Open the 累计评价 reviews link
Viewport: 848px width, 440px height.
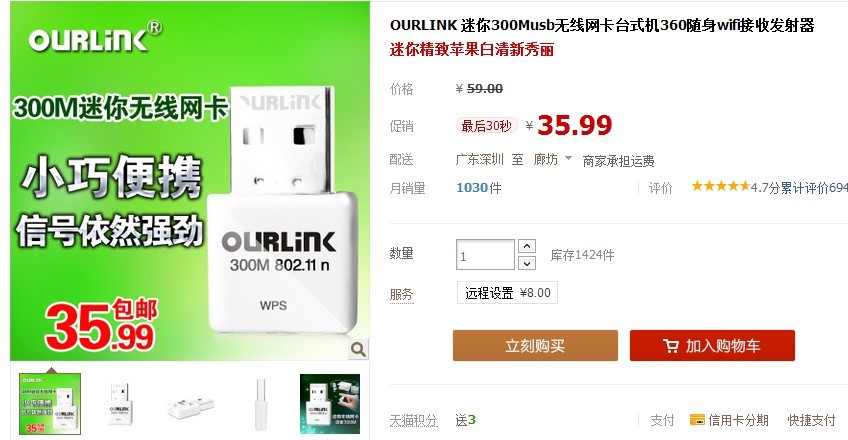pos(813,188)
